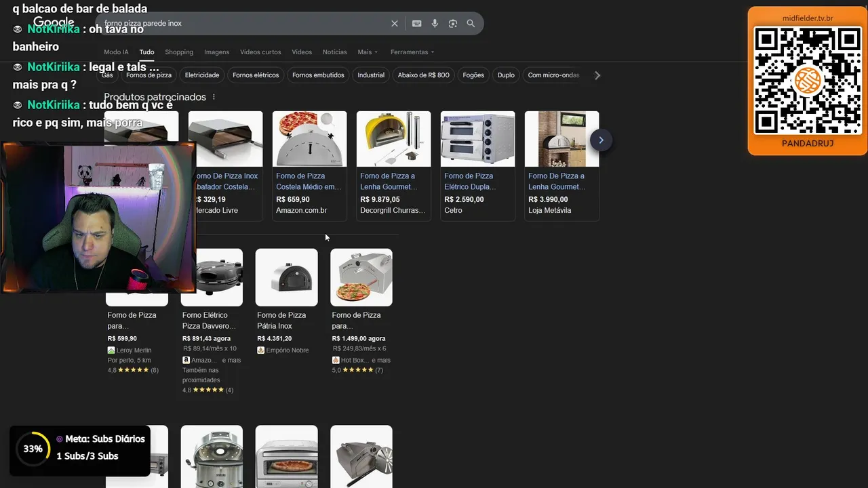Viewport: 868px width, 488px height.
Task: Click the streamer webcam overlay
Action: (x=98, y=218)
